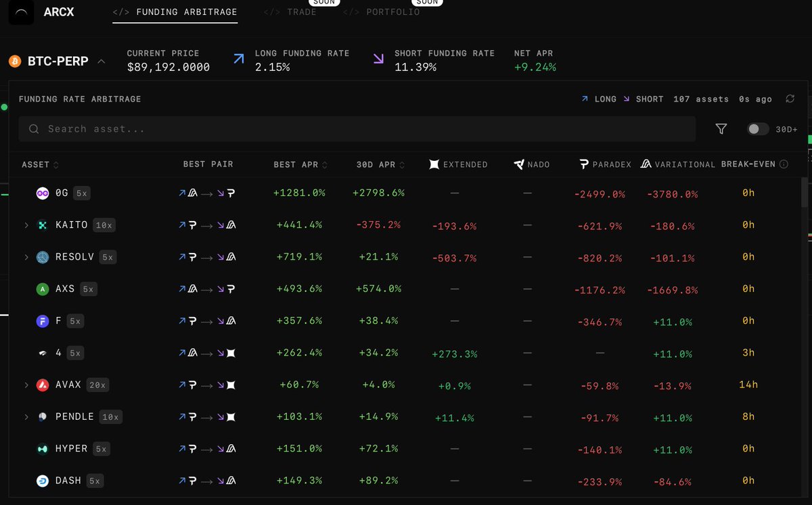Click the 8h break-even for PENDLE
Screen dimensions: 812x505
point(748,417)
